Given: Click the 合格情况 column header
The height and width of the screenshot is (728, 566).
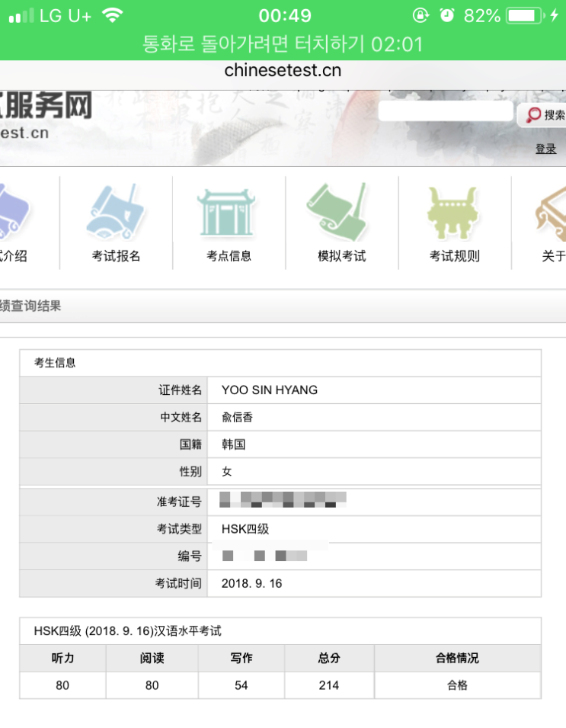Looking at the screenshot, I should [457, 658].
